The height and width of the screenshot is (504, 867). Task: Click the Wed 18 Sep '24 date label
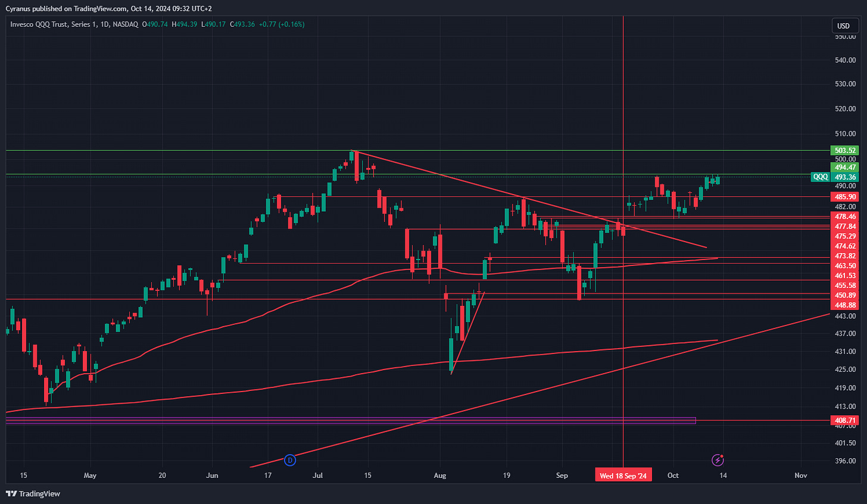623,475
